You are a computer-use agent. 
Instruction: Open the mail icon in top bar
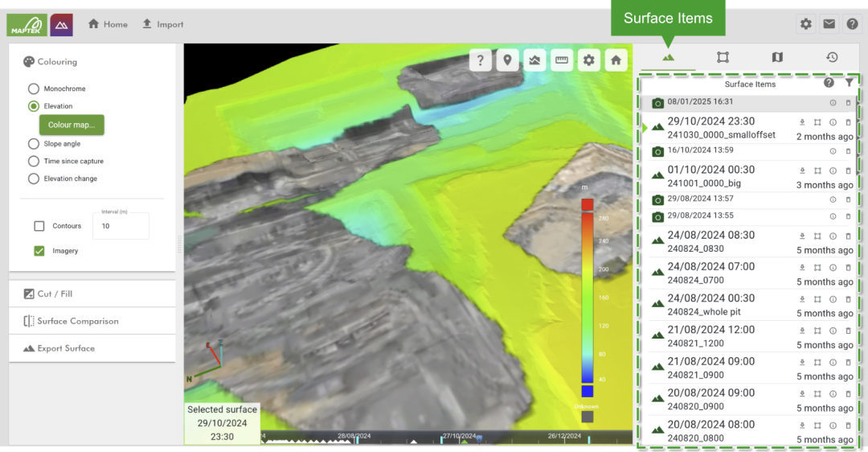click(829, 24)
